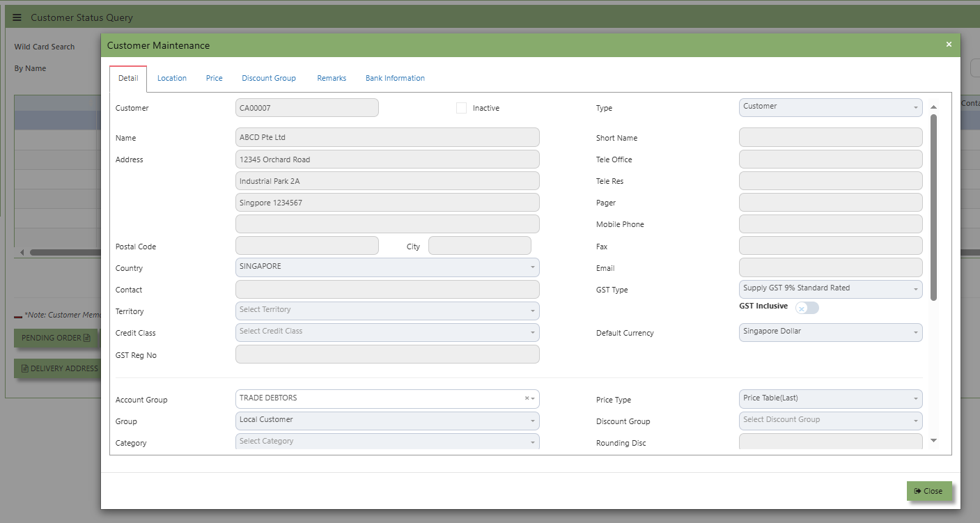Screen dimensions: 980x523
Task: Switch to the Detail tab
Action: 128,79
